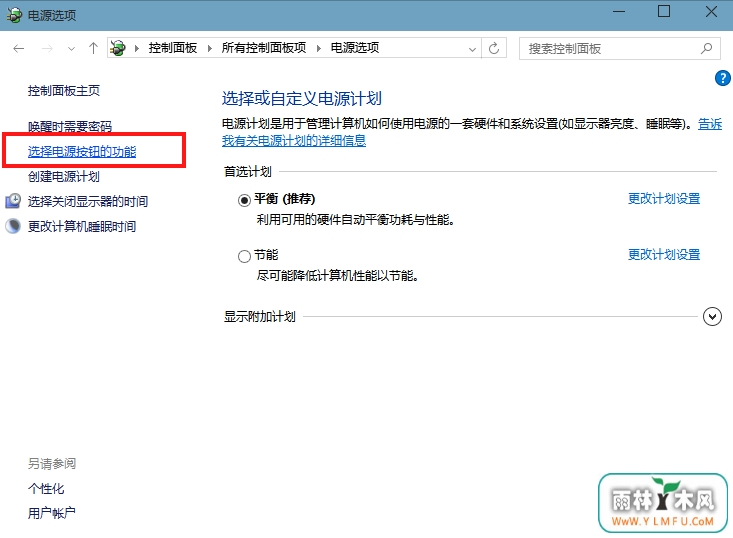This screenshot has width=733, height=538.
Task: Click the 电源选项 breadcrumb
Action: pos(355,48)
